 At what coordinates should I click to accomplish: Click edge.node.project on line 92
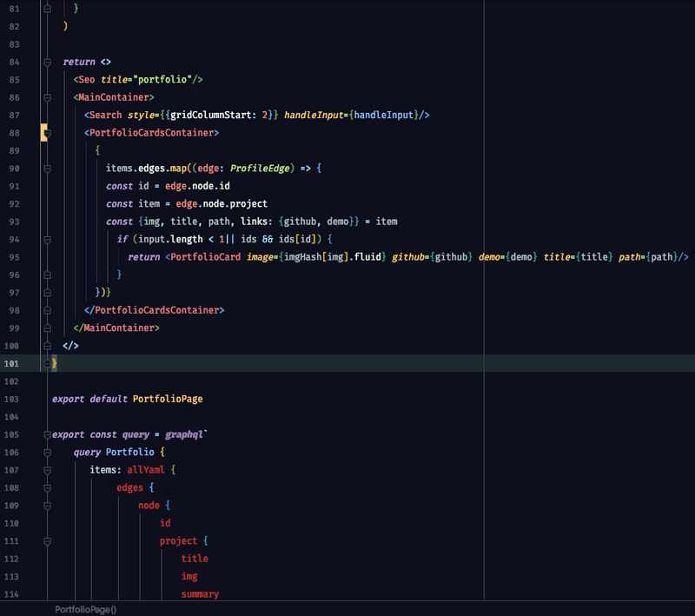pos(222,204)
